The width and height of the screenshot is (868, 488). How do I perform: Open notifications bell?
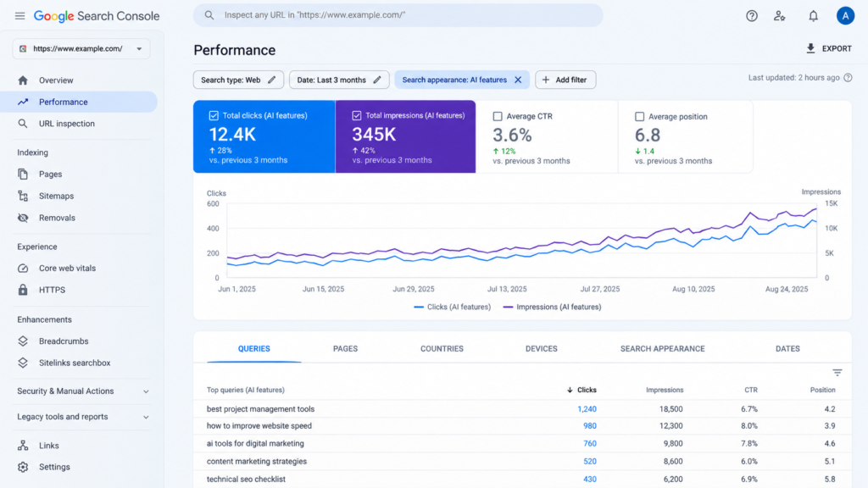pos(813,16)
